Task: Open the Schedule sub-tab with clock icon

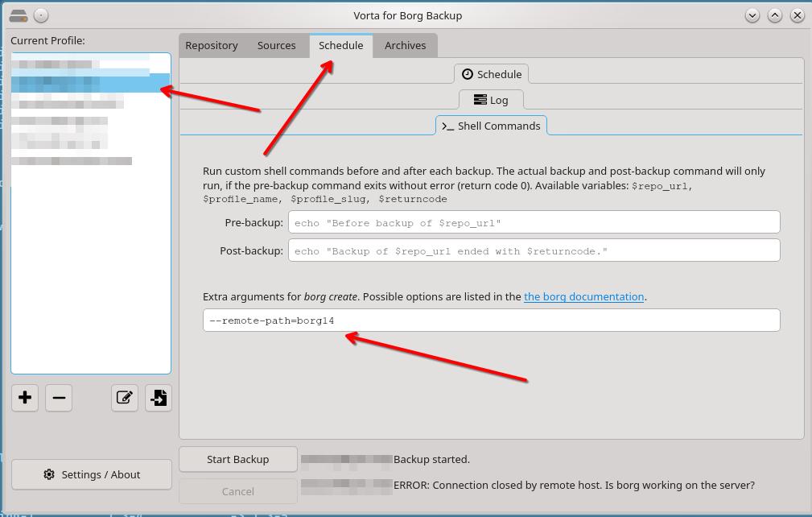Action: click(x=492, y=74)
